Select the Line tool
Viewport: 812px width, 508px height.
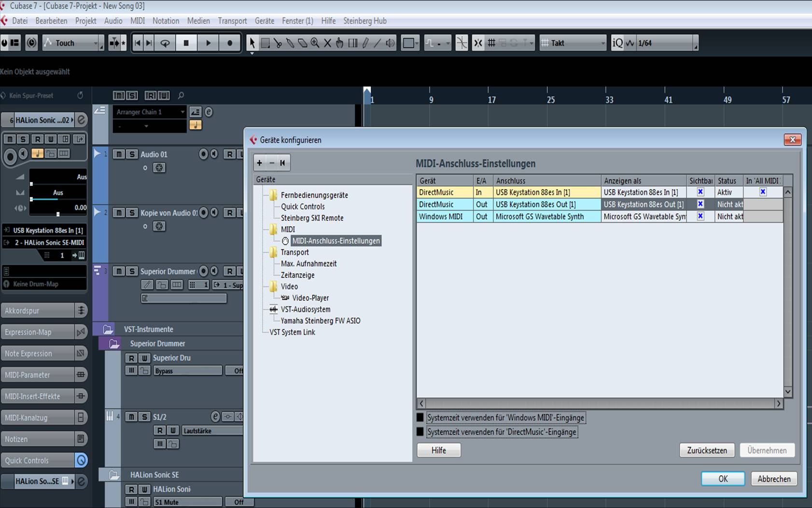[378, 43]
